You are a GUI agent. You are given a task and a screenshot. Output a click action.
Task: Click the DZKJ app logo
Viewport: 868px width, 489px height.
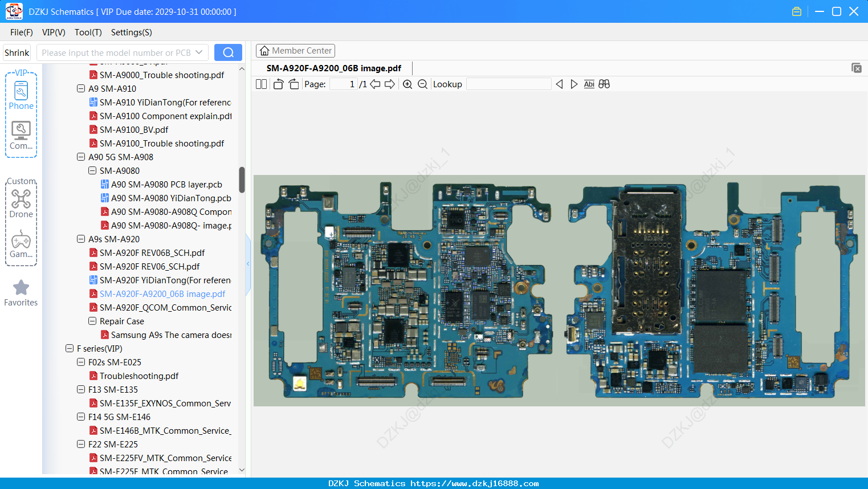14,11
